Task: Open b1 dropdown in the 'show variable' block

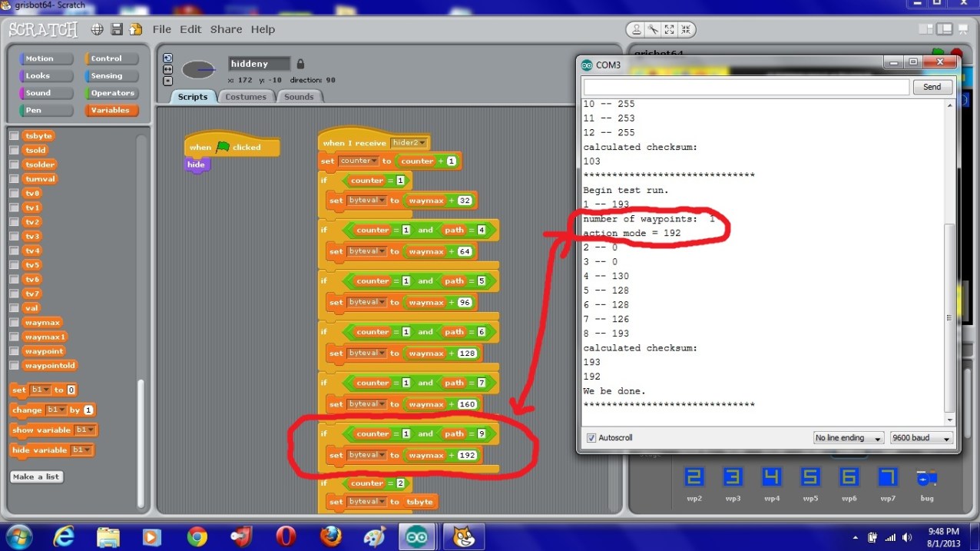Action: pyautogui.click(x=86, y=430)
